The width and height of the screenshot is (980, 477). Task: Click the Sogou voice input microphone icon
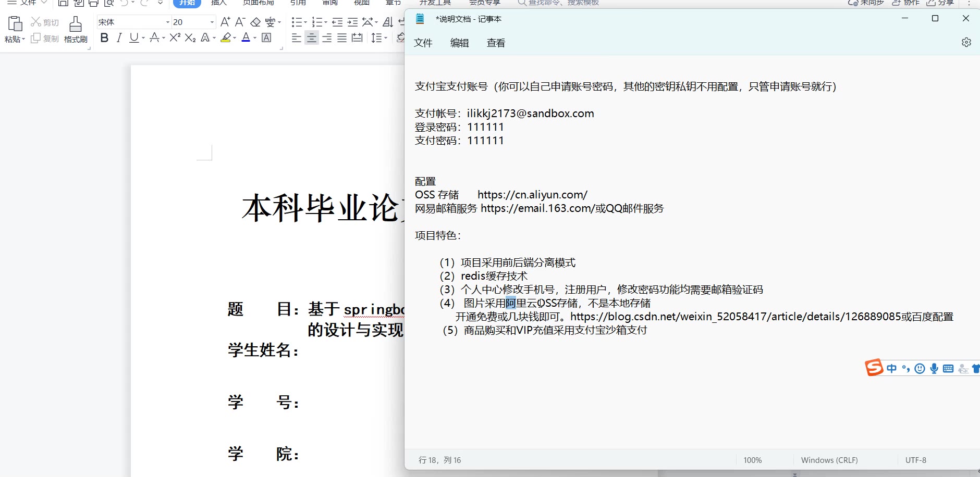[934, 369]
